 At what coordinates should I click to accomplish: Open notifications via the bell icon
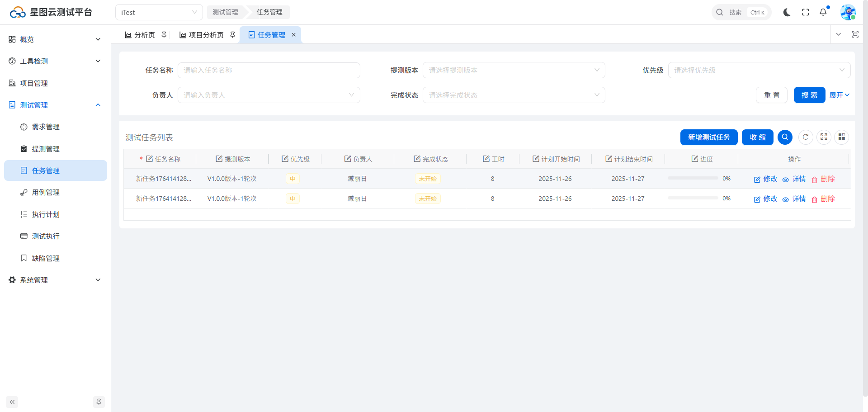823,12
